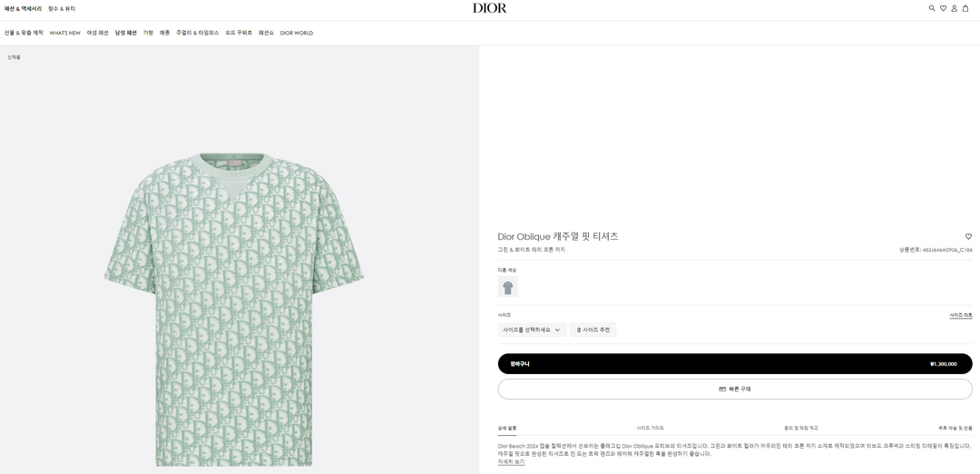Expand description with 자세히 보기 link

[511, 462]
